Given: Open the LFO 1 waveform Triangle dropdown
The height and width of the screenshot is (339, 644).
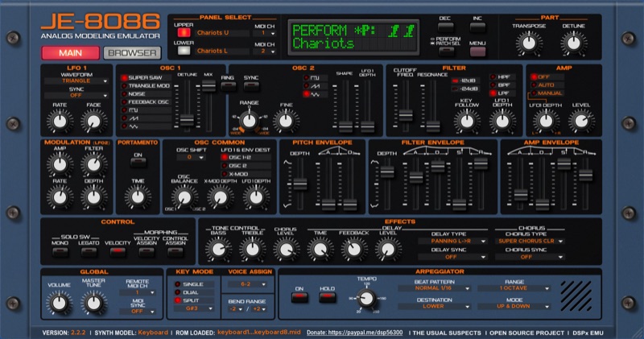Looking at the screenshot, I should tap(76, 81).
